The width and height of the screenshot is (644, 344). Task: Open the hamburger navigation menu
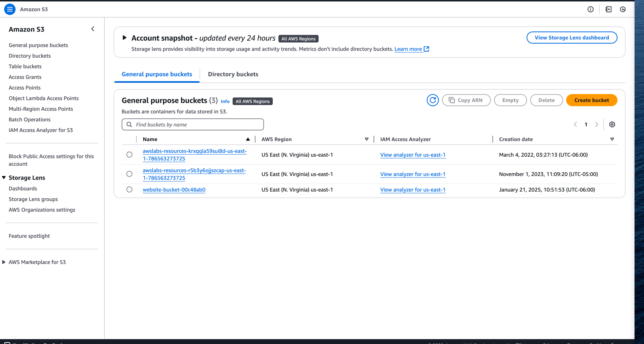click(9, 9)
